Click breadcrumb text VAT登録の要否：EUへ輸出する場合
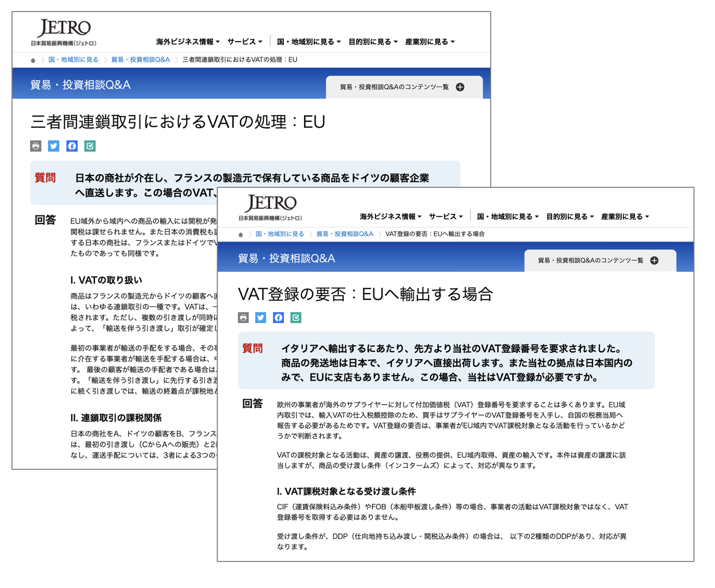This screenshot has height=588, width=715. [435, 234]
